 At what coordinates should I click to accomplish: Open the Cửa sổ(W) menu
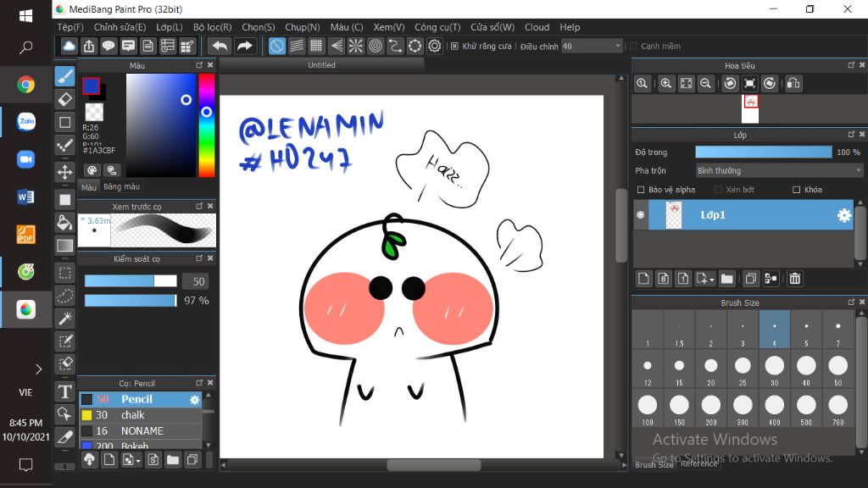click(x=492, y=27)
